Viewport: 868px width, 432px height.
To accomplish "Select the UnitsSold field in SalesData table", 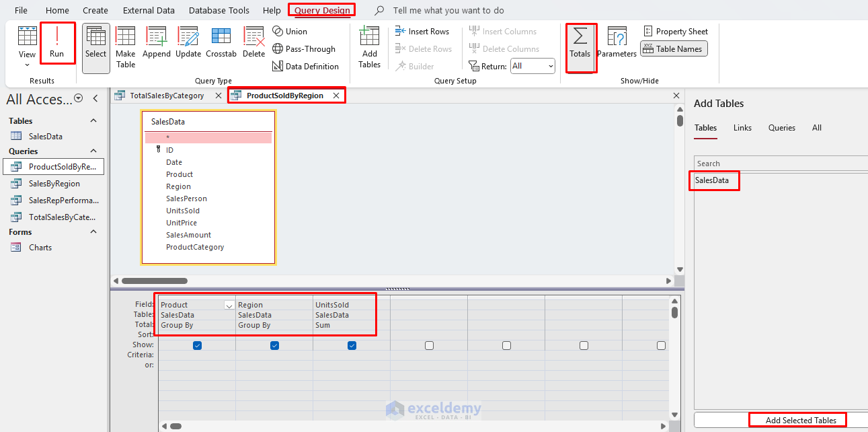I will pos(183,211).
